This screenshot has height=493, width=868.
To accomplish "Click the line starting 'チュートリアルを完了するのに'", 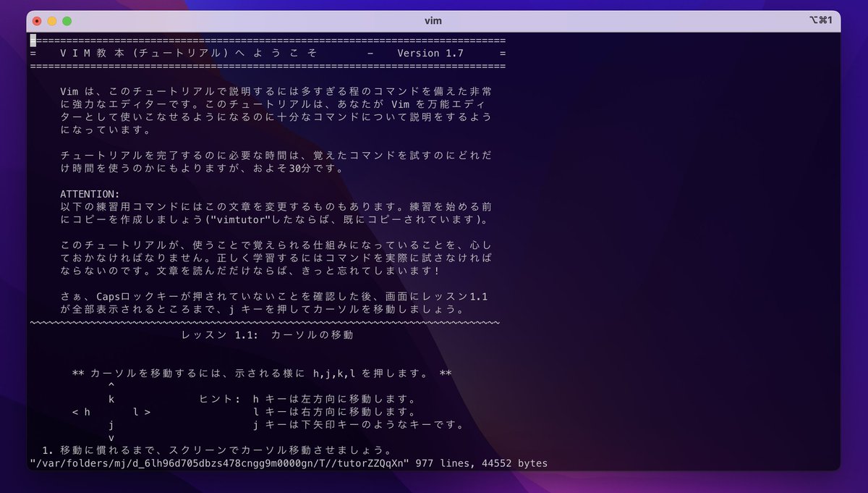I will click(278, 156).
